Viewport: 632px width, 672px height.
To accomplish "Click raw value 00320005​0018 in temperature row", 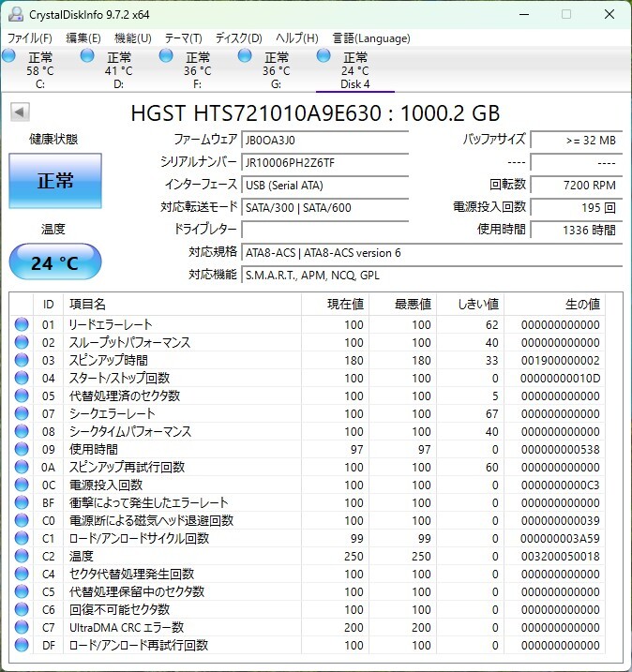I will 560,556.
